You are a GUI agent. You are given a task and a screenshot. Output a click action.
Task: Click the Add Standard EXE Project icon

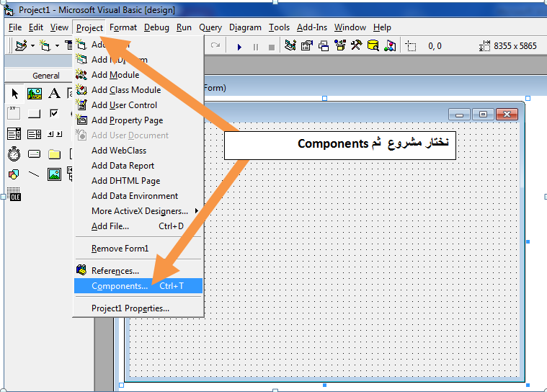point(22,45)
